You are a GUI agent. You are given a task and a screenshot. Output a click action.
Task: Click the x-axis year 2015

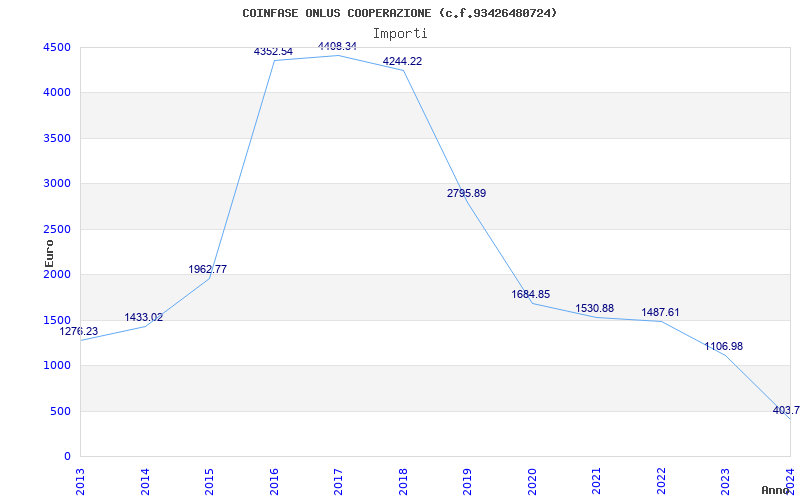(210, 482)
